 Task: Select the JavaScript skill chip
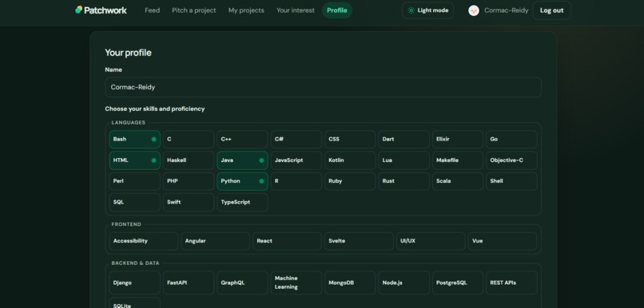coord(296,160)
